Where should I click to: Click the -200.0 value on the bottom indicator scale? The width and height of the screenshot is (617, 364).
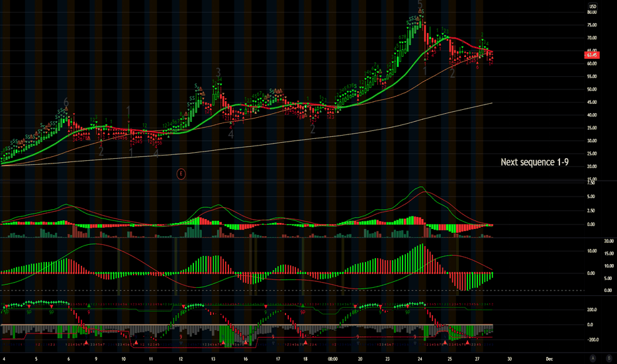click(x=592, y=340)
